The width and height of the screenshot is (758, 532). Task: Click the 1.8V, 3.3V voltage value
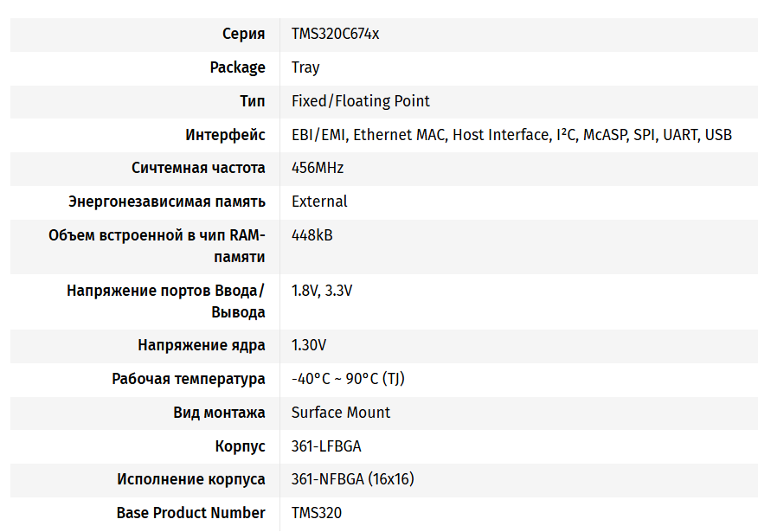(x=322, y=291)
